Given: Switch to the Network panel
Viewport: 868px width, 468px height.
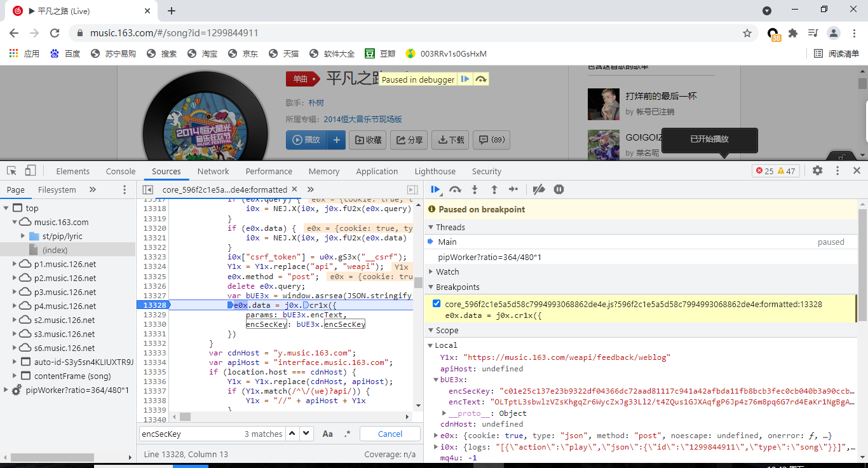Looking at the screenshot, I should pos(213,170).
